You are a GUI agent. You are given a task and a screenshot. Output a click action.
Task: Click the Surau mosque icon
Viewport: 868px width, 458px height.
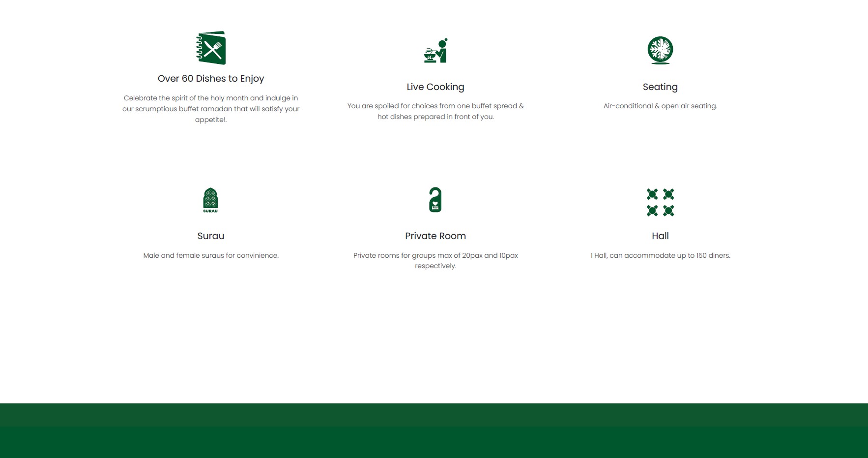tap(210, 200)
